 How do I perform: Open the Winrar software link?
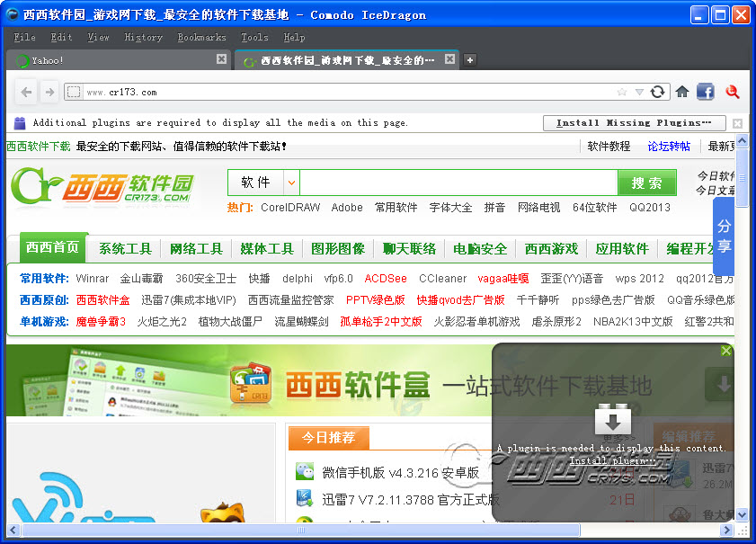[x=92, y=278]
